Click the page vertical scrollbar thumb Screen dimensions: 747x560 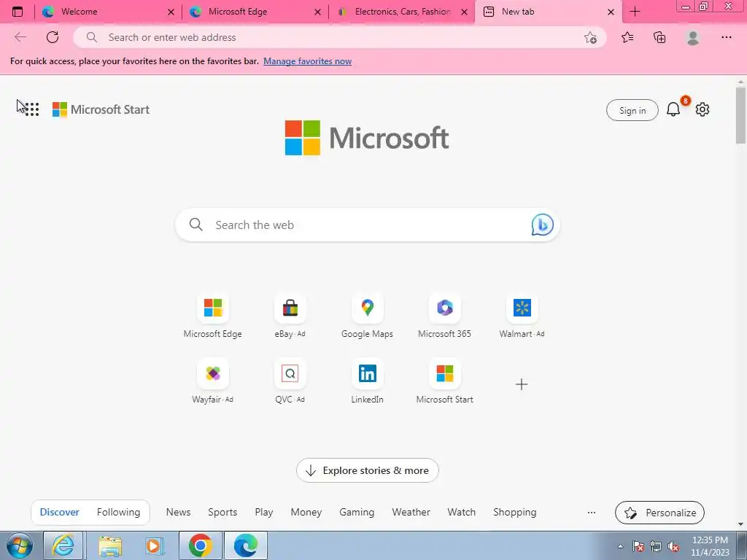pyautogui.click(x=740, y=115)
